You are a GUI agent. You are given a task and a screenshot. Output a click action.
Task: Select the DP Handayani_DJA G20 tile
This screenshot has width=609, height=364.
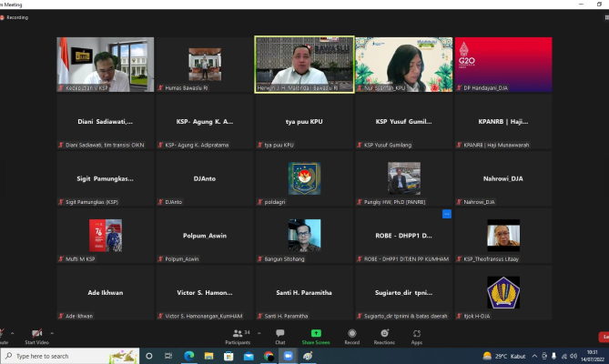pos(502,64)
